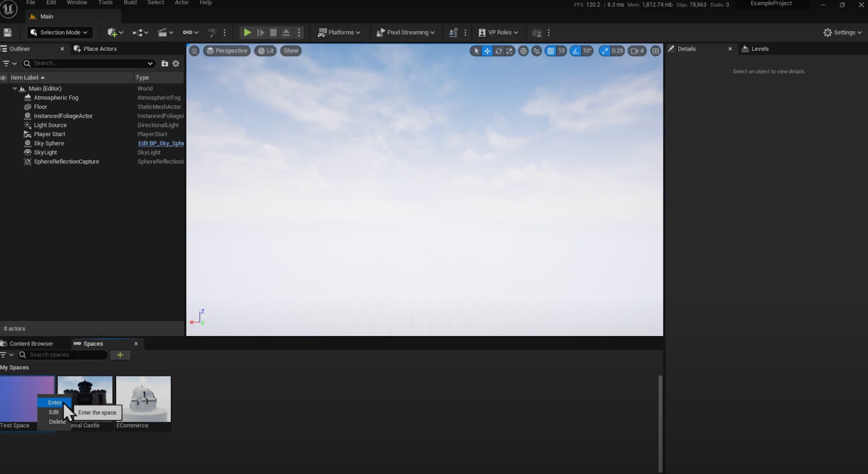868x474 pixels.
Task: Expand the Platforms dropdown
Action: (339, 33)
